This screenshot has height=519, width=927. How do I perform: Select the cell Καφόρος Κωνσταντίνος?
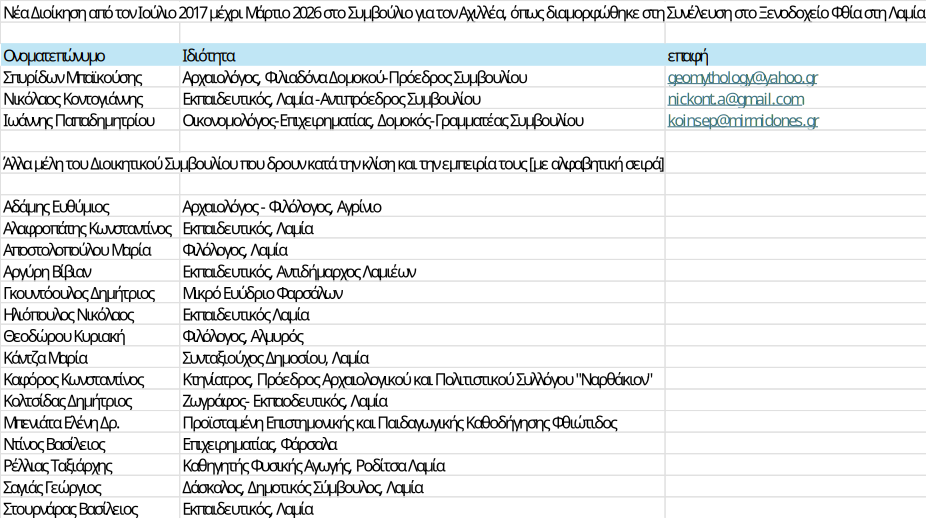[90, 379]
